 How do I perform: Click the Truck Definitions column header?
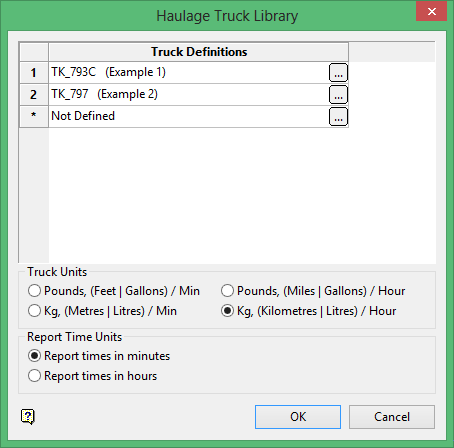point(199,52)
